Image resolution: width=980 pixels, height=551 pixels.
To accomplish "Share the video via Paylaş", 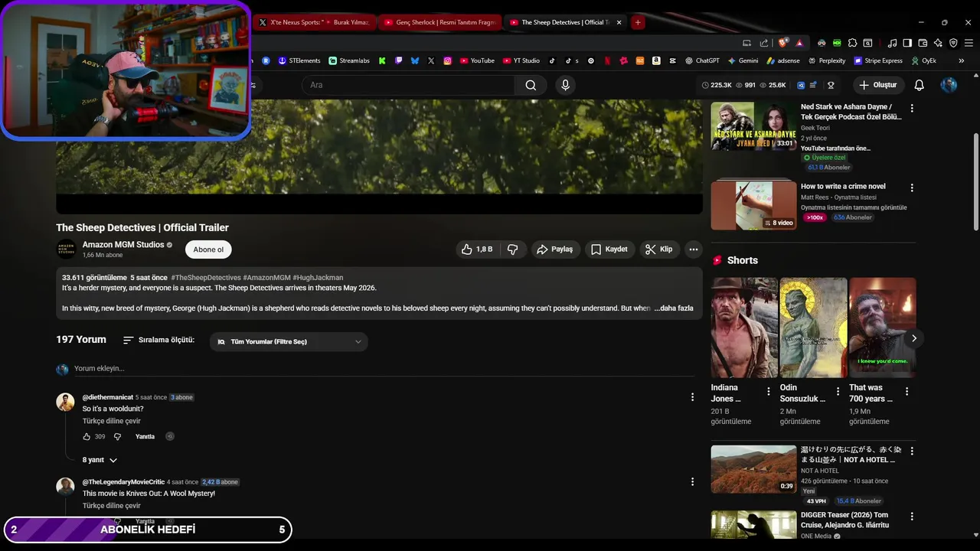I will [x=555, y=249].
